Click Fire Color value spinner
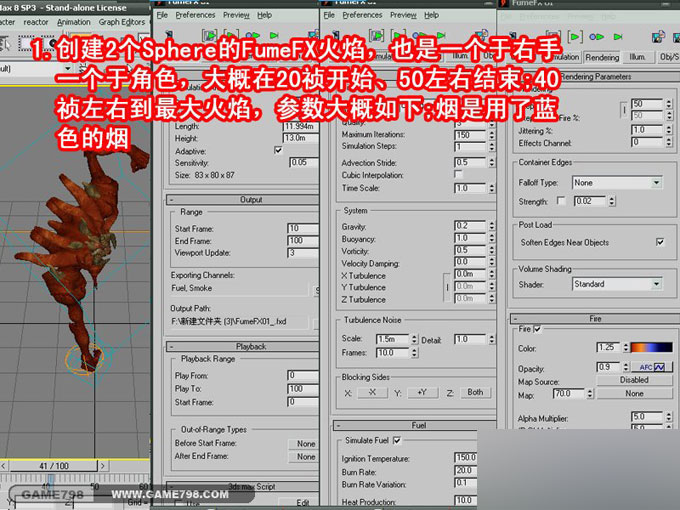The height and width of the screenshot is (510, 680). (625, 347)
